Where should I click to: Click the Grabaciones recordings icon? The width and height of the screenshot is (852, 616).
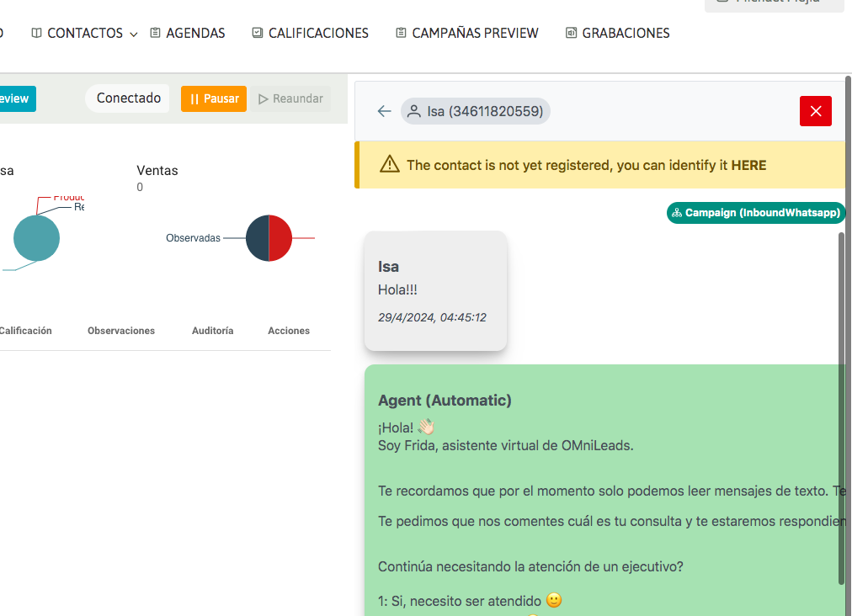coord(571,34)
